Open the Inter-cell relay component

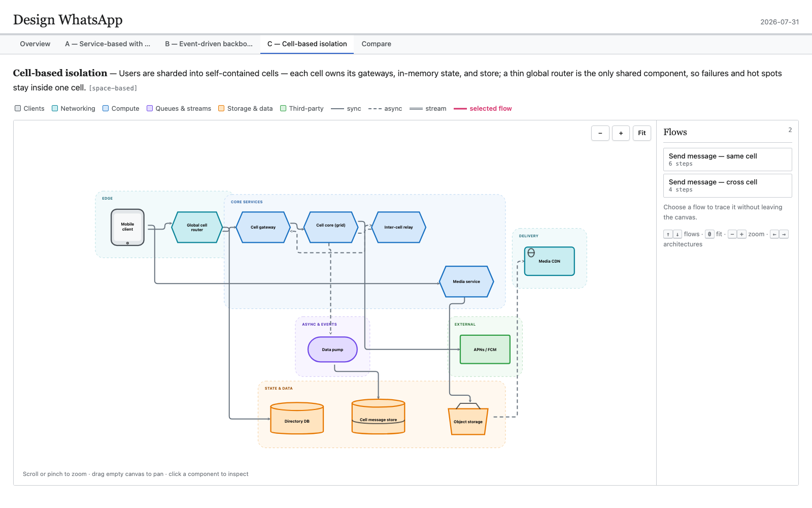[x=398, y=227]
